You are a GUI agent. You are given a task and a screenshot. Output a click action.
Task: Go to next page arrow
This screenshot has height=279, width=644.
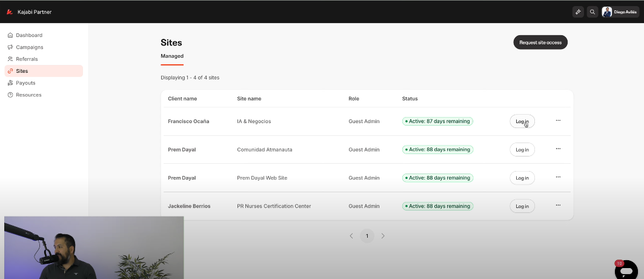pos(383,236)
